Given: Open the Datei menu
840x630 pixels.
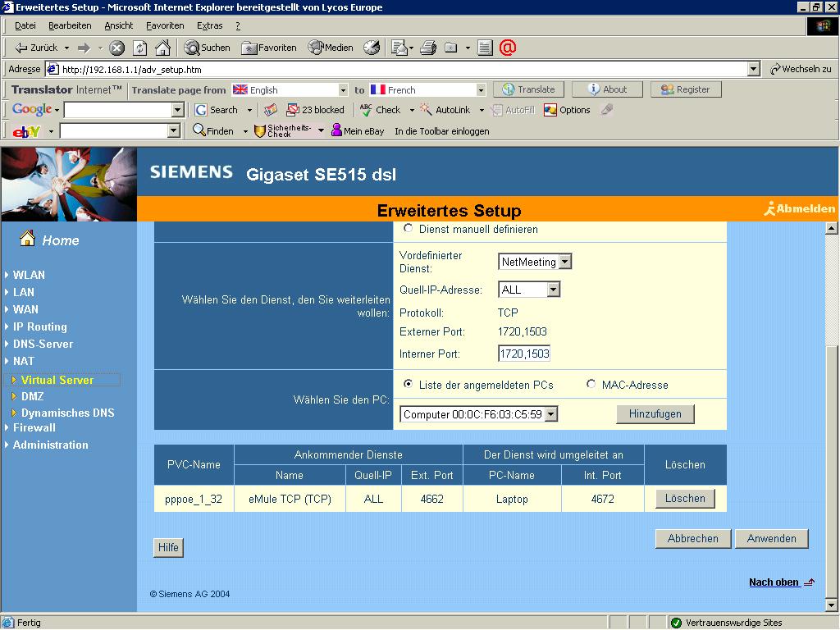Looking at the screenshot, I should (25, 25).
